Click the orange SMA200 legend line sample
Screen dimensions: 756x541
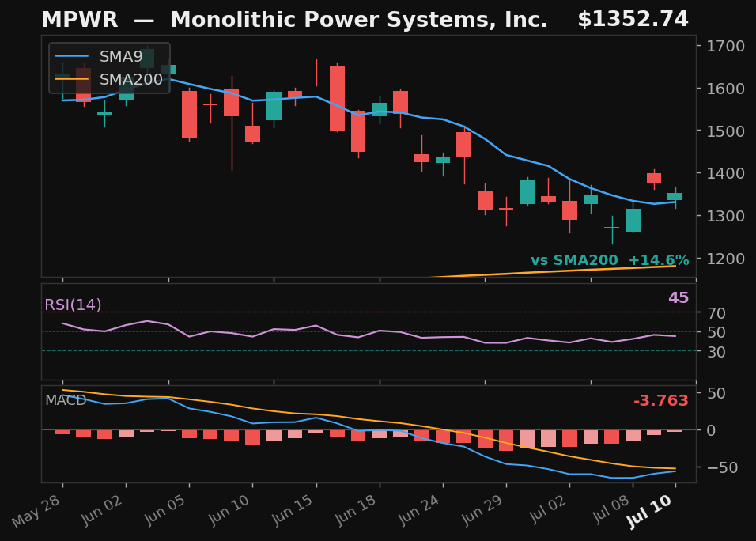(x=71, y=79)
